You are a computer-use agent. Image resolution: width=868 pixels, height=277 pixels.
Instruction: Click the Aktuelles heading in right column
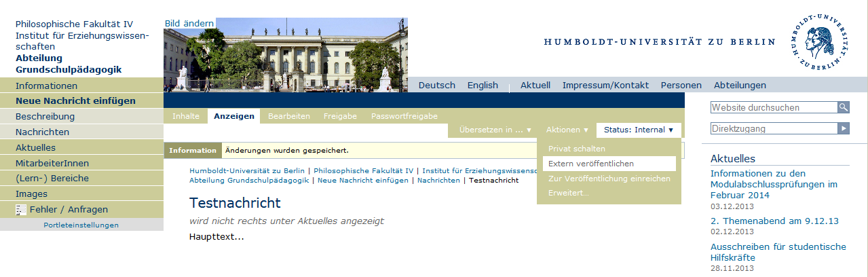(733, 158)
